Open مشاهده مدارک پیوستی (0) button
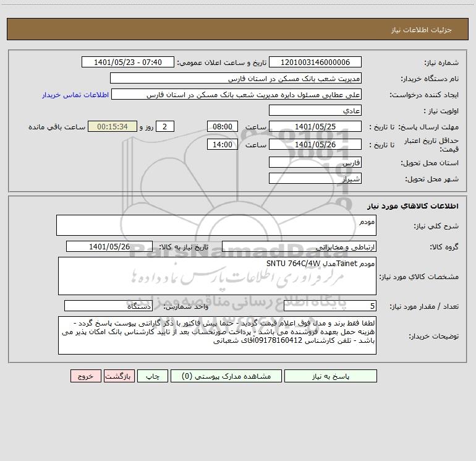Viewport: 476px width, 461px height. [226, 376]
